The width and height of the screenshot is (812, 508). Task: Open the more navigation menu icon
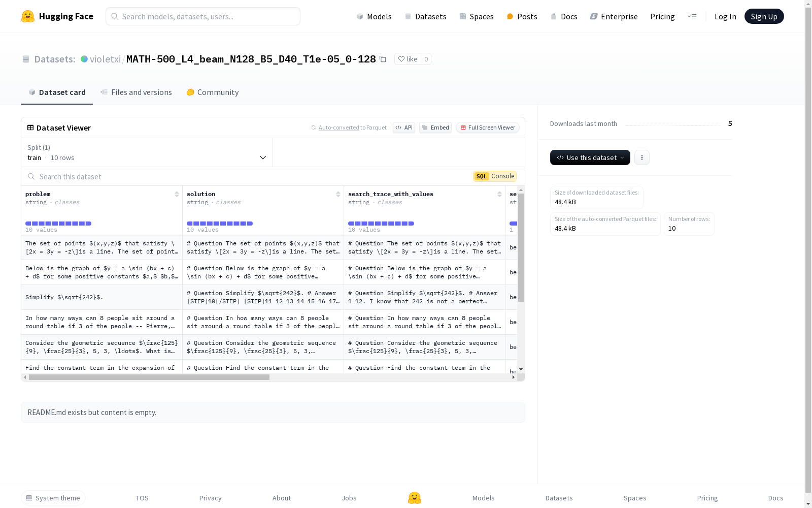pos(692,16)
